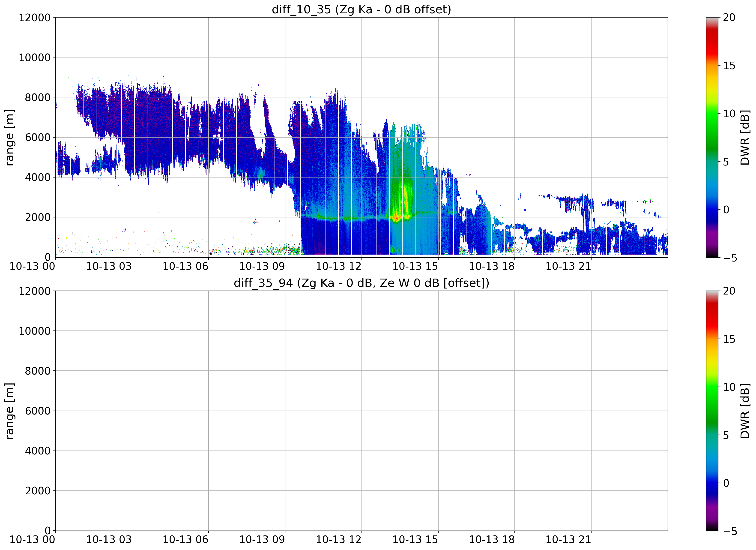Click the "2000" y-tick of the top plot

38,217
